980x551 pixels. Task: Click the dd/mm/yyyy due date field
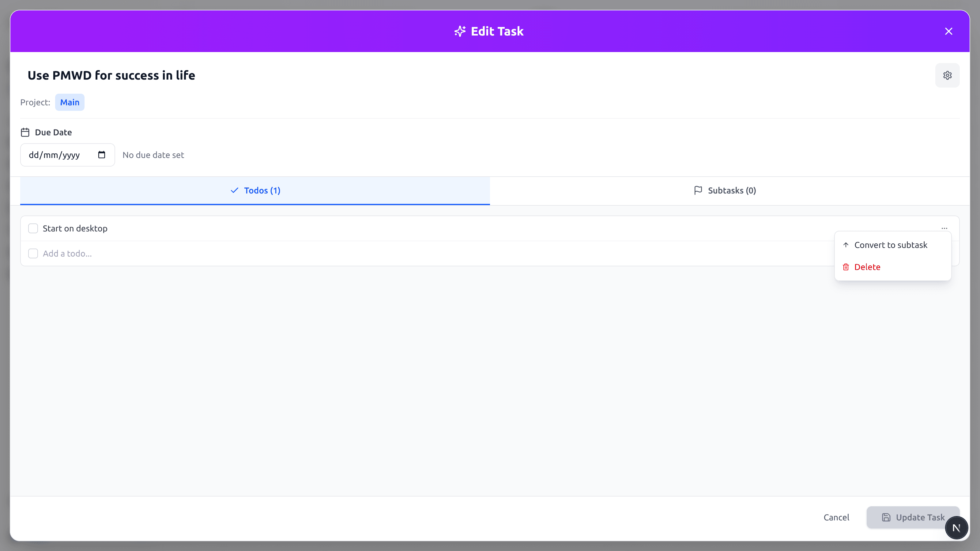[x=55, y=155]
